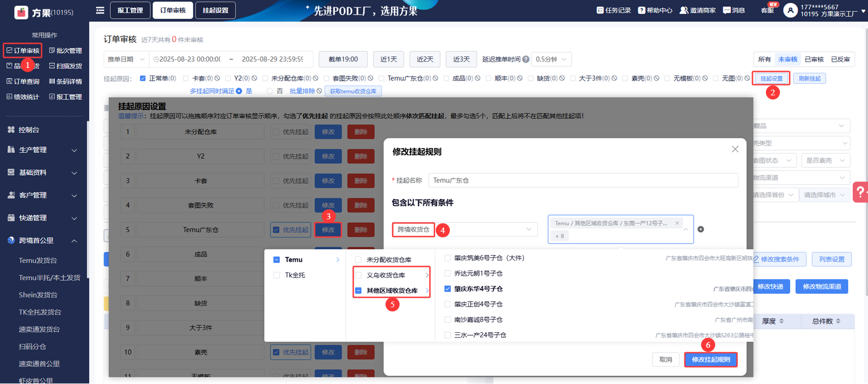868x384 pixels.
Task: Click the 消息 messages icon
Action: [x=727, y=10]
